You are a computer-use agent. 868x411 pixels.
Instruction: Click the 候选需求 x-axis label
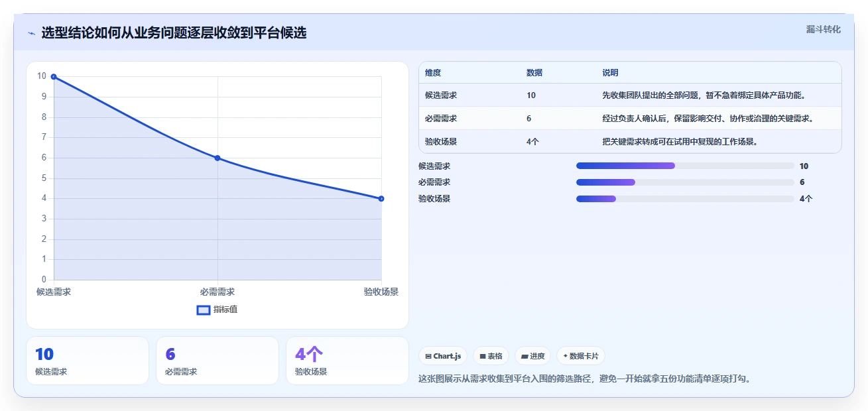[x=54, y=292]
